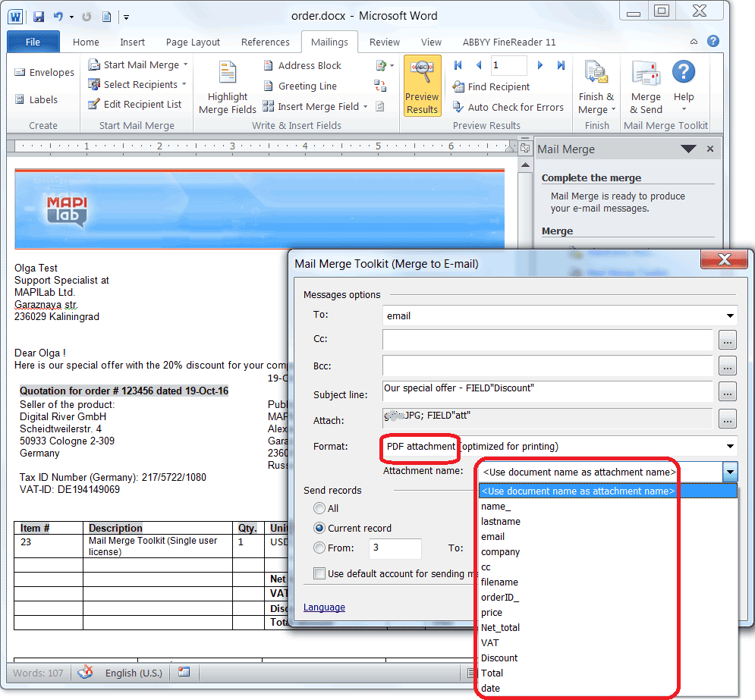This screenshot has width=755, height=700.
Task: Select lastname from attachment name list
Action: pyautogui.click(x=501, y=522)
